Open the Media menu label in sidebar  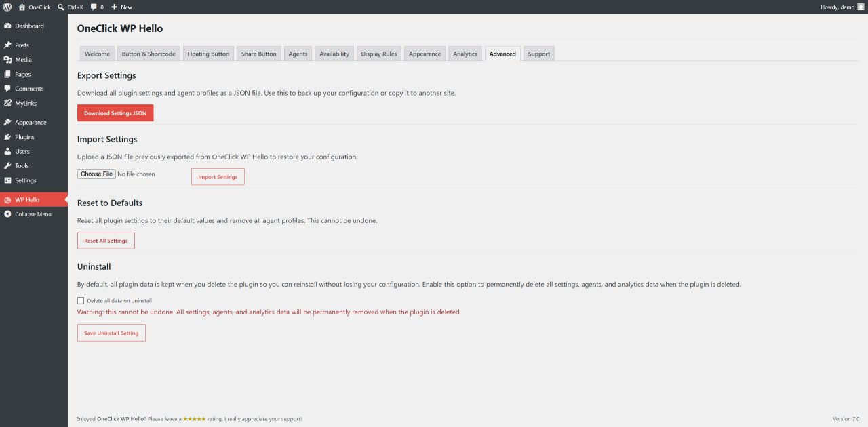pyautogui.click(x=23, y=60)
